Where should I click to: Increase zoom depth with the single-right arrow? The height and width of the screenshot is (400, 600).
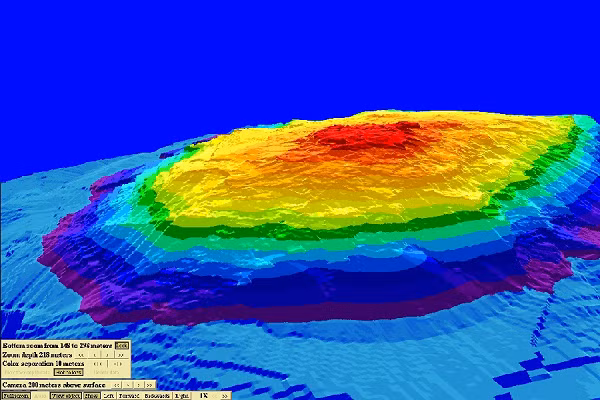point(107,354)
